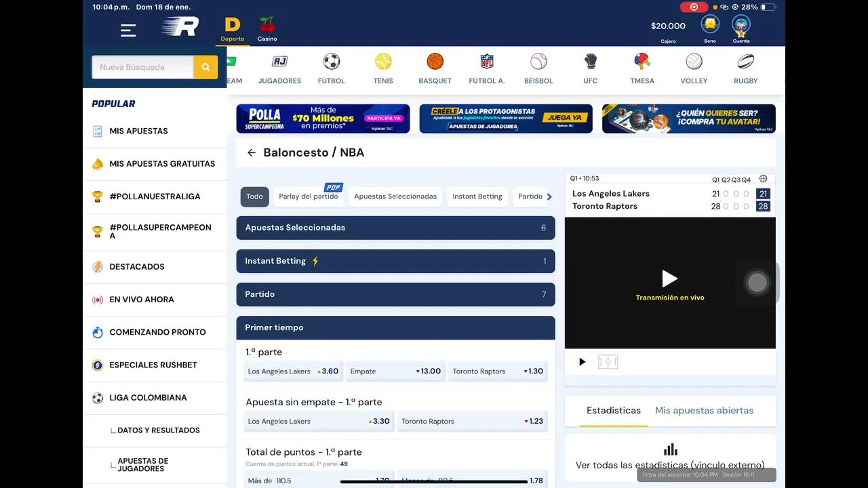Open Mis Apuestas Gratuitas in sidebar
Image resolution: width=868 pixels, height=488 pixels.
[x=155, y=164]
